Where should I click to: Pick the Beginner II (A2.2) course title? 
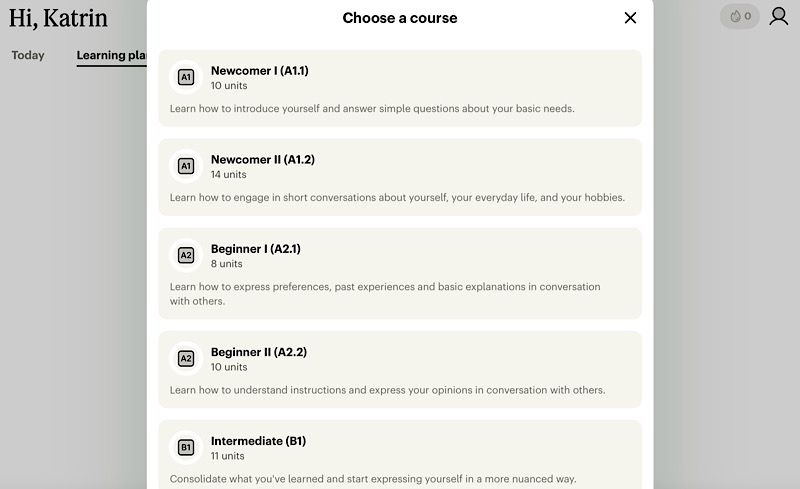(x=259, y=352)
